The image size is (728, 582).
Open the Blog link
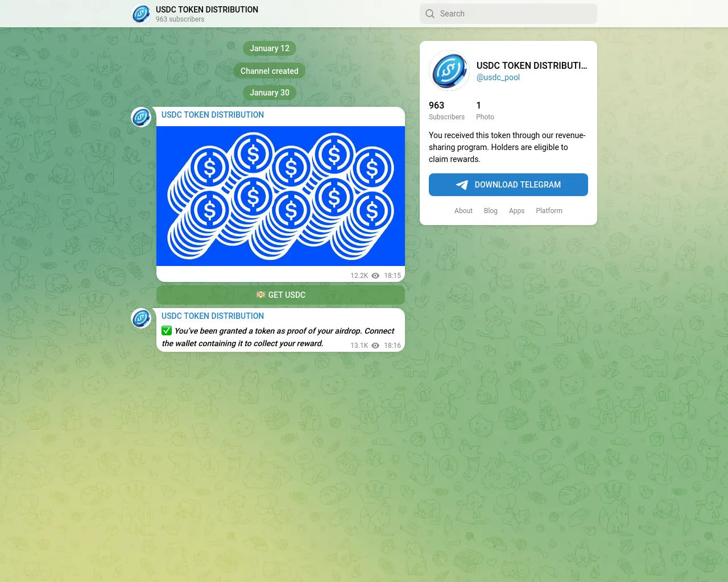491,211
